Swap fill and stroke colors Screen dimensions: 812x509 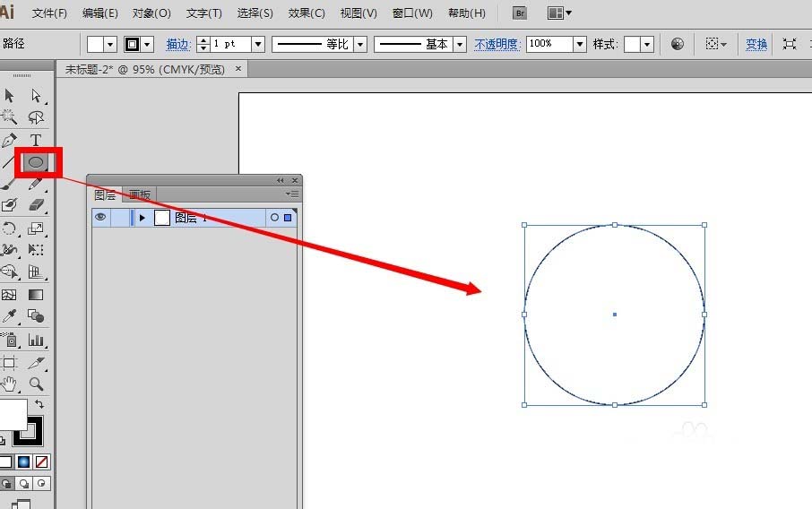tap(39, 404)
